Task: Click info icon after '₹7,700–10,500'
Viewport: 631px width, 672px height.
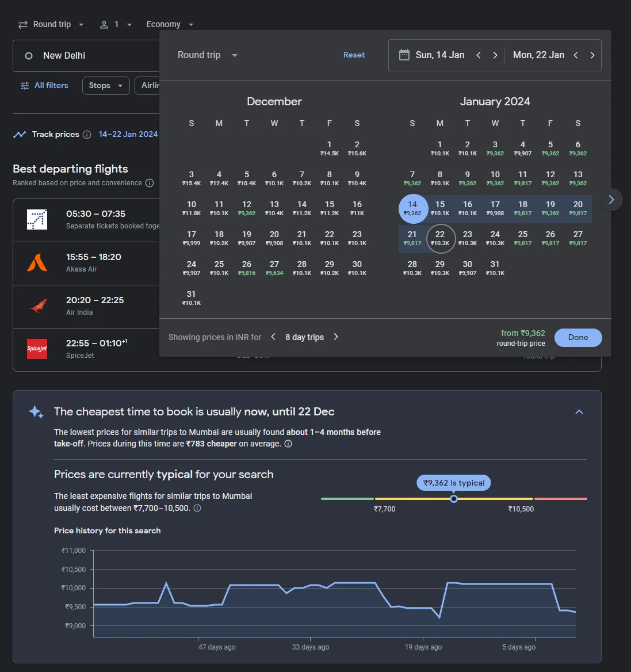Action: click(197, 508)
